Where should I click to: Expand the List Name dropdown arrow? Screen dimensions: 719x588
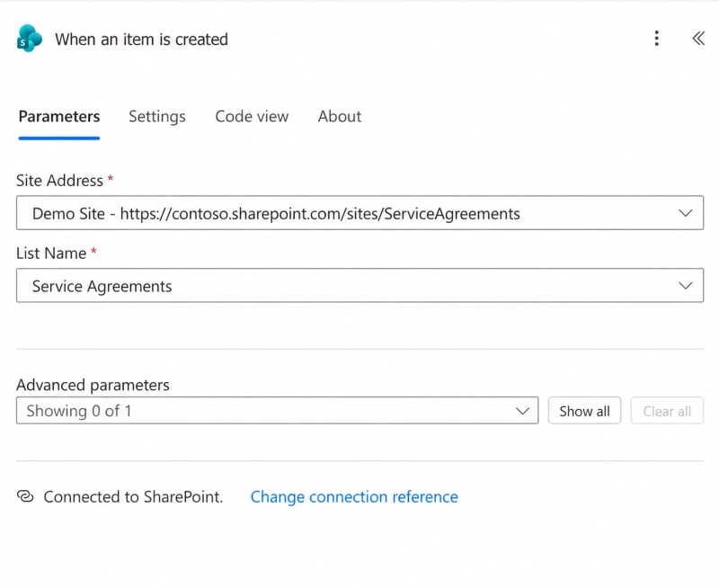point(685,286)
